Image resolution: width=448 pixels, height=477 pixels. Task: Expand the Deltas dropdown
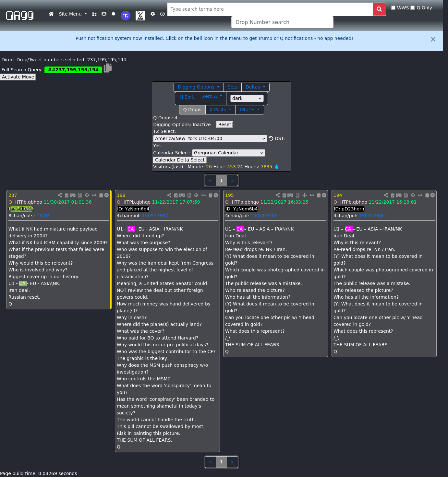pos(255,87)
